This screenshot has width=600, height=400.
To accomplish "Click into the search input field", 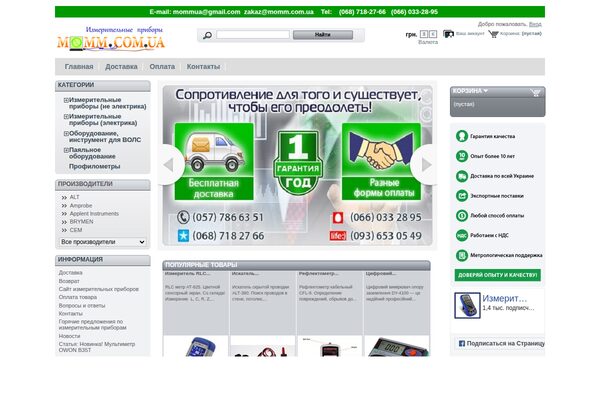I will [x=253, y=35].
